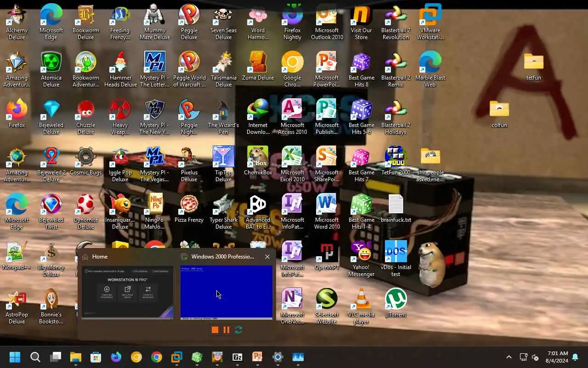The height and width of the screenshot is (368, 588).
Task: Launch Microsoft Outlook 2010 shortcut
Action: coord(327,22)
